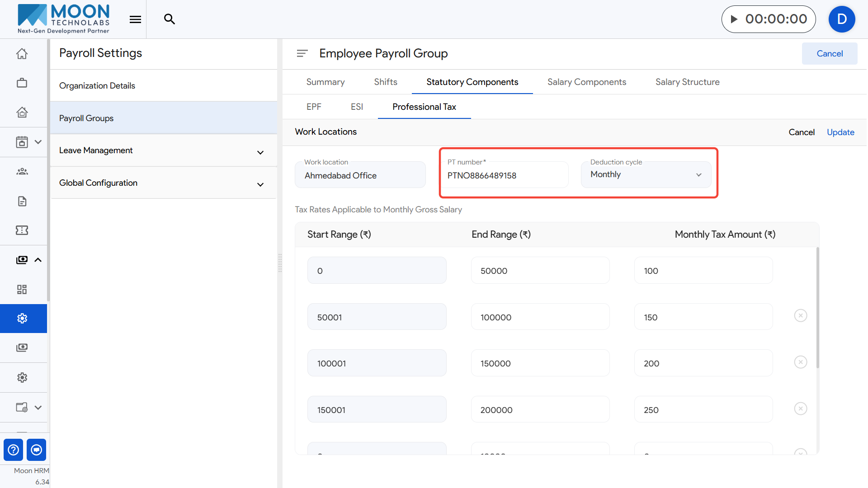Viewport: 868px width, 488px height.
Task: Open the user avatar D icon
Action: pos(841,19)
